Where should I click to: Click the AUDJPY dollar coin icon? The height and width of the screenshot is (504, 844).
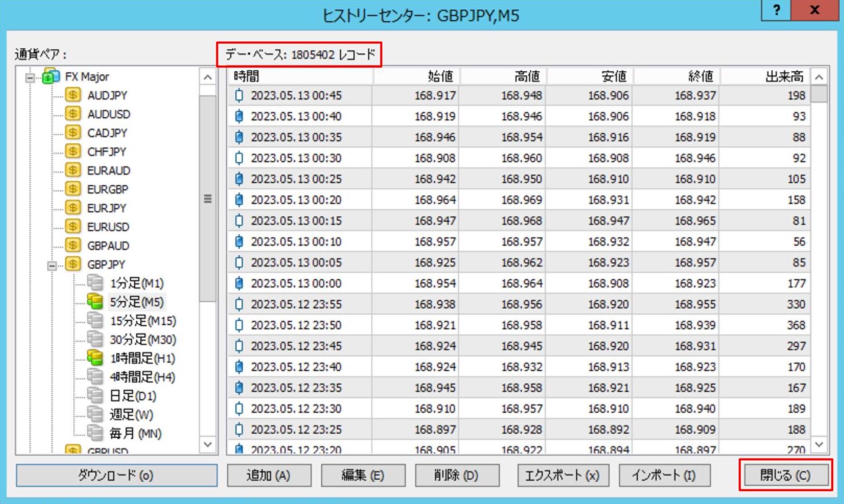pos(73,95)
